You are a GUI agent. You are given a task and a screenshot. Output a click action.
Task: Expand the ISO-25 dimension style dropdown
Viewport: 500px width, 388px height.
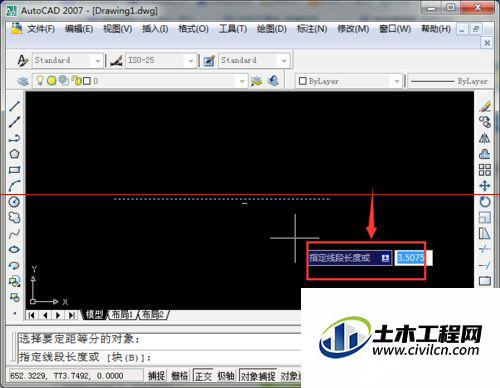coord(191,61)
